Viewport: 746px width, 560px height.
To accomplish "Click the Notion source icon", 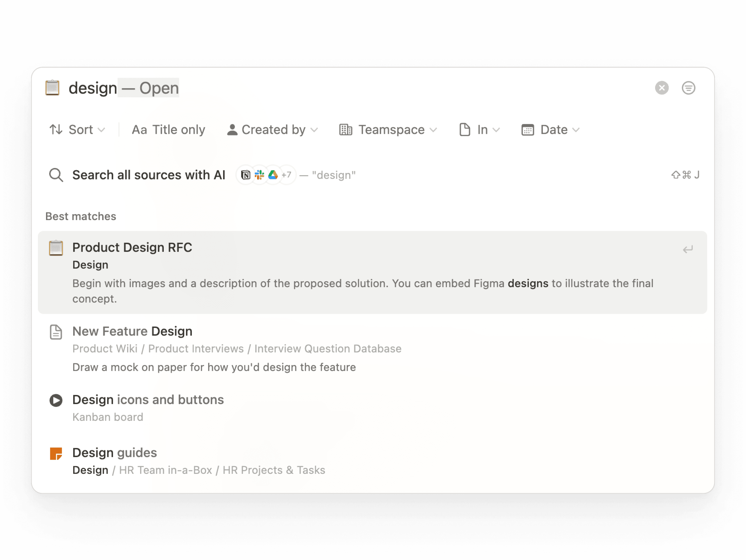I will pyautogui.click(x=246, y=175).
